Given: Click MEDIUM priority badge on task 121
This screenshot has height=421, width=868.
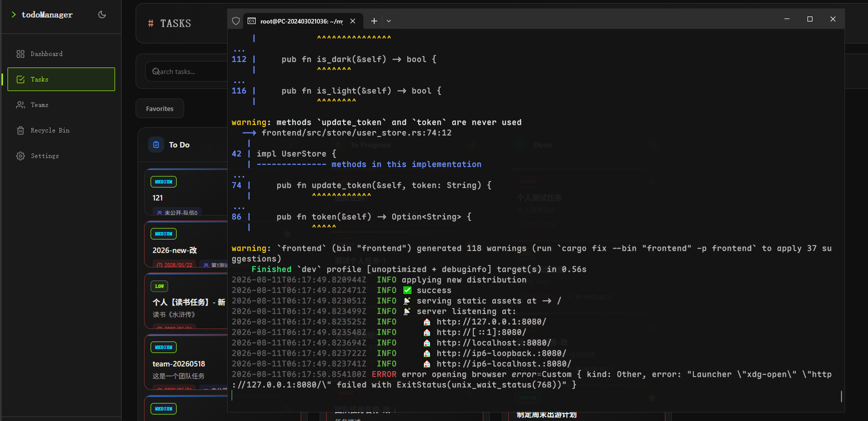Looking at the screenshot, I should tap(164, 182).
